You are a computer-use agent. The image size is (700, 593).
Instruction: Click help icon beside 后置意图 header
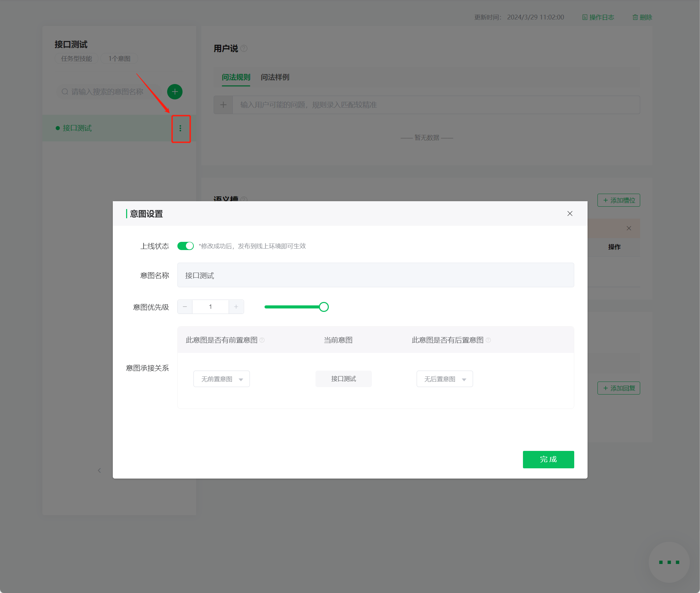pos(488,340)
